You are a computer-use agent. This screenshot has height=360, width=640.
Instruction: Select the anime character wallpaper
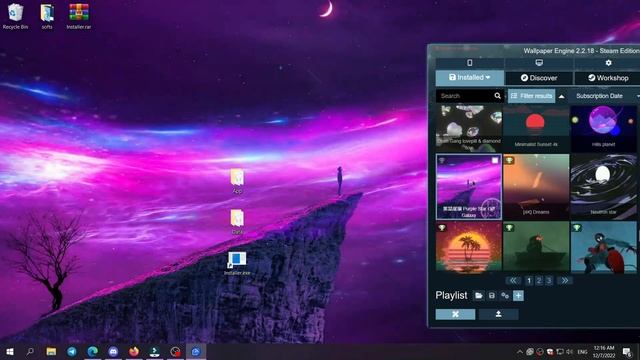point(604,247)
